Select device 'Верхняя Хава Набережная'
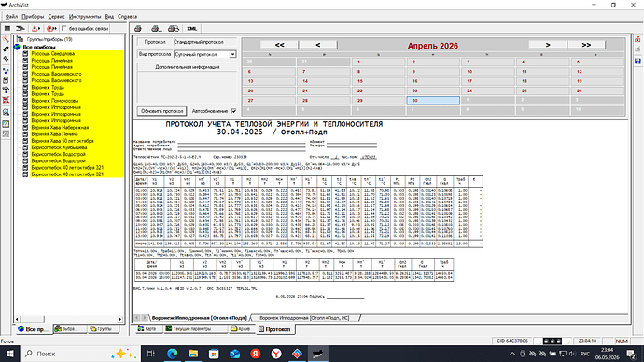Viewport: 644px width, 362px height. [60, 127]
